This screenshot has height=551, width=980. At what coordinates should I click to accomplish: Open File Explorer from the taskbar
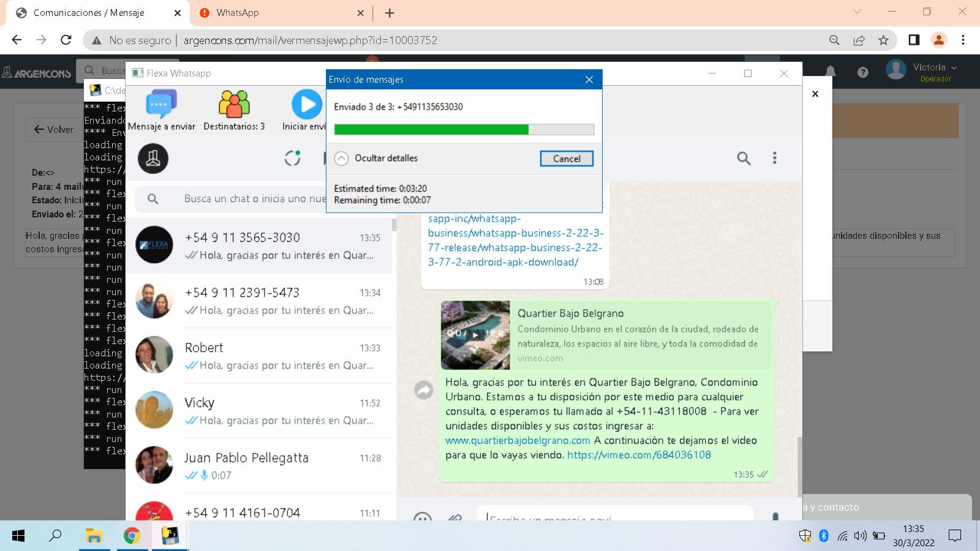point(94,536)
